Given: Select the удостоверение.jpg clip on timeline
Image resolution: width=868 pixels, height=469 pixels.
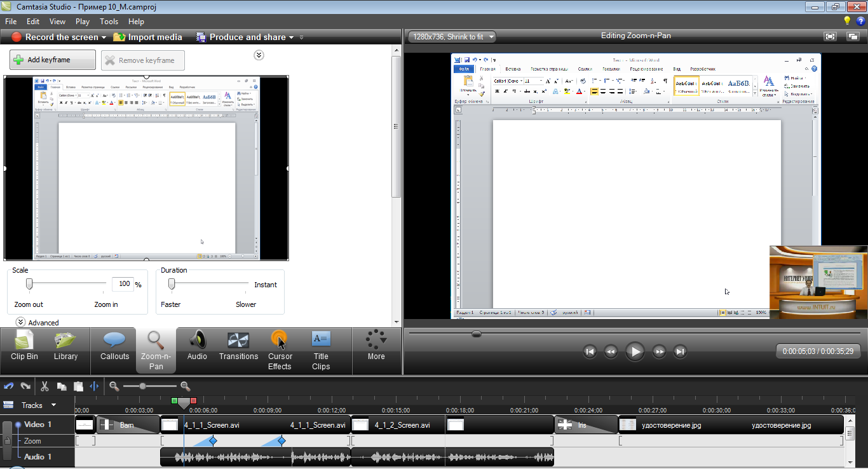Looking at the screenshot, I should point(731,425).
